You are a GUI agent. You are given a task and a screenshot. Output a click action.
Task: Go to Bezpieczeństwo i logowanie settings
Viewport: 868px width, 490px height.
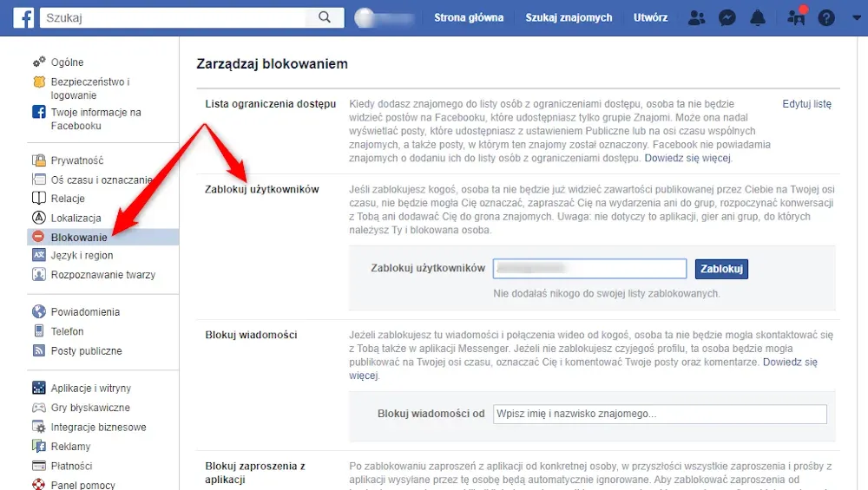tap(90, 88)
